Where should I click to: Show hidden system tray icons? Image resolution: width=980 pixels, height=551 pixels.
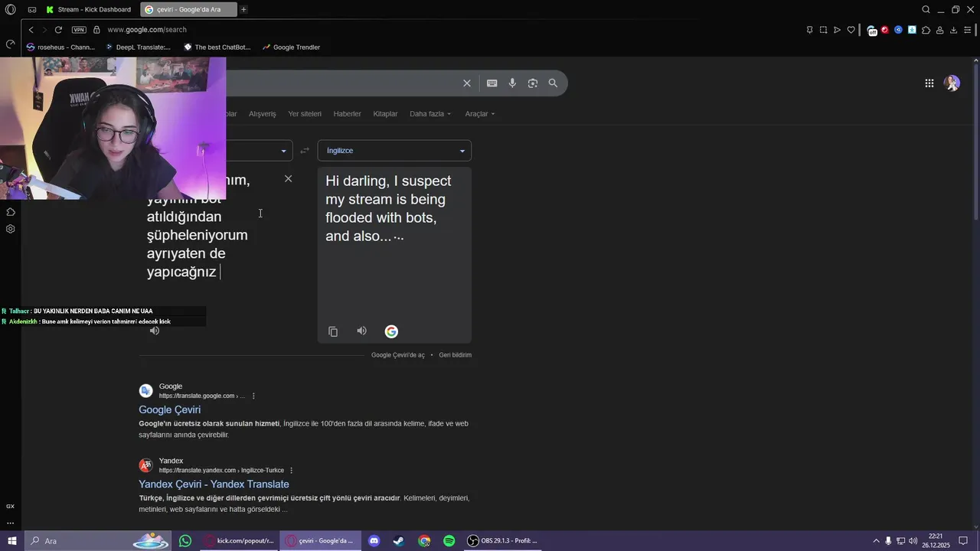pos(876,541)
